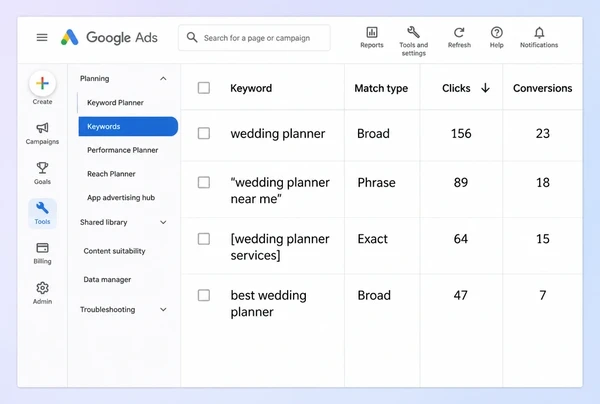This screenshot has height=404, width=600.
Task: Click the Exact match type cell
Action: click(x=373, y=239)
